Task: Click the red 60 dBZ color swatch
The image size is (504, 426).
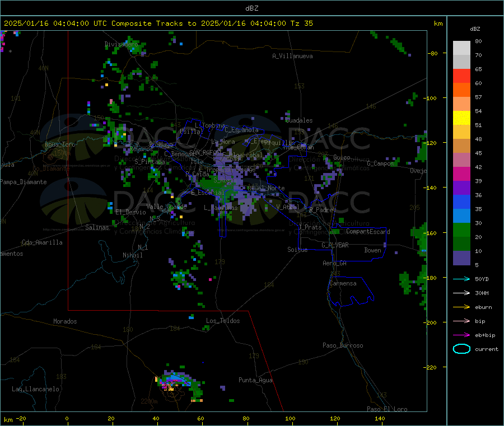Action: [461, 76]
